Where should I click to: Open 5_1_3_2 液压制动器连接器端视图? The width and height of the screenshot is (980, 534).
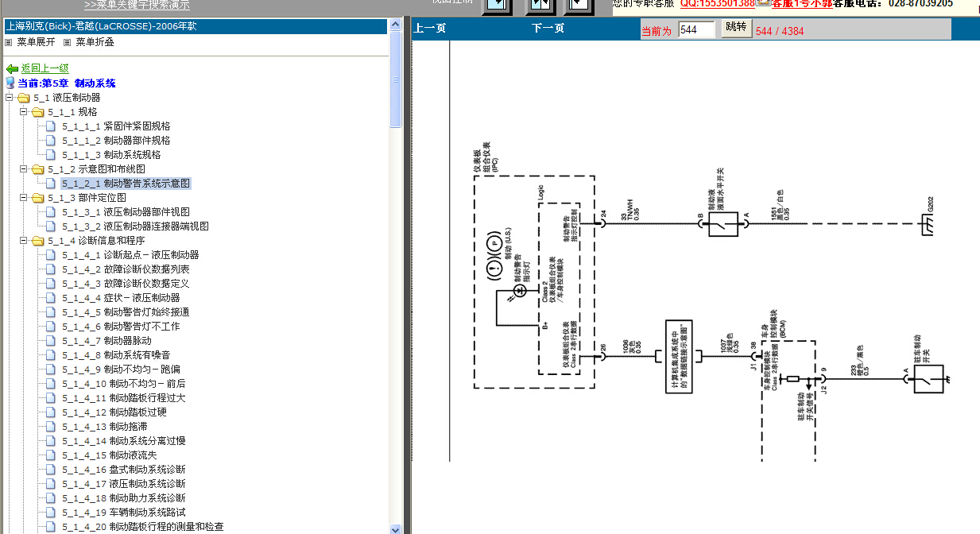click(x=135, y=226)
